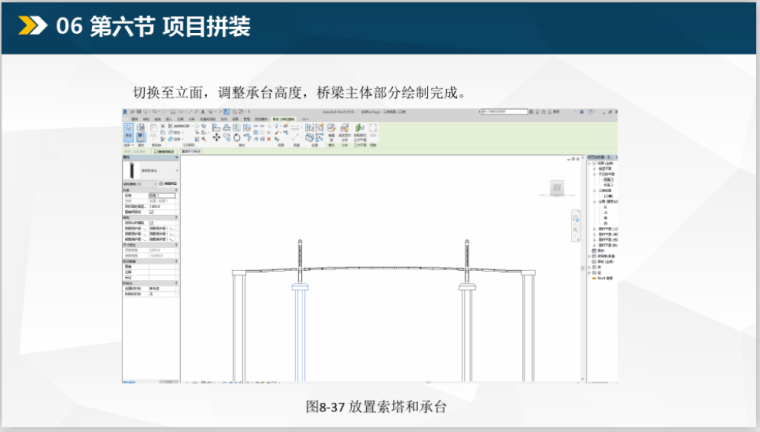Screen dimensions: 760x432
Task: Collapse the Views root node in Project Browser
Action: (591, 165)
